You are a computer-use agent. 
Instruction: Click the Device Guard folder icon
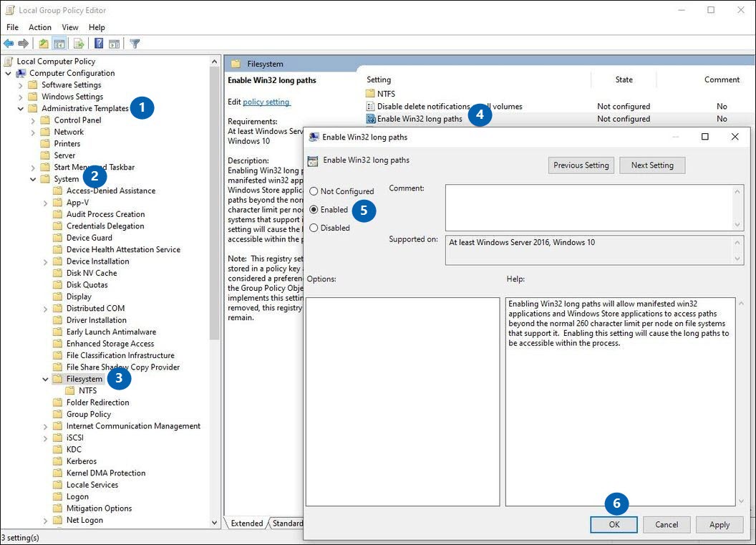pos(58,238)
